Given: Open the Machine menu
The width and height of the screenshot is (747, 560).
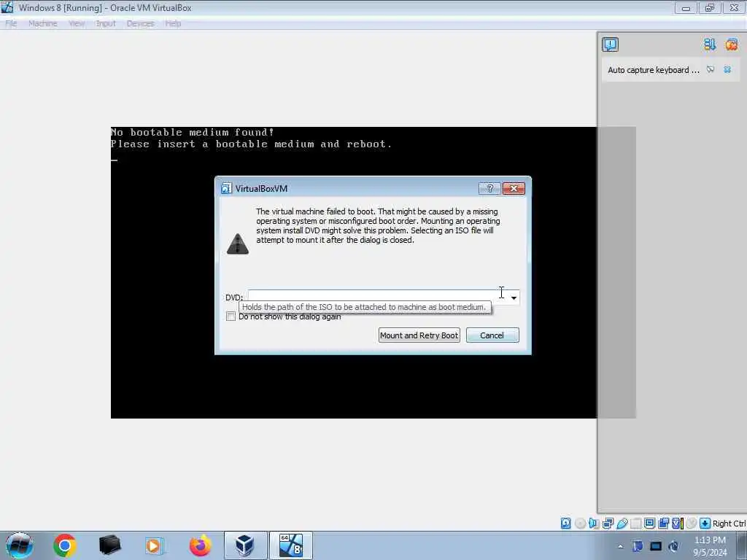Looking at the screenshot, I should [x=43, y=23].
